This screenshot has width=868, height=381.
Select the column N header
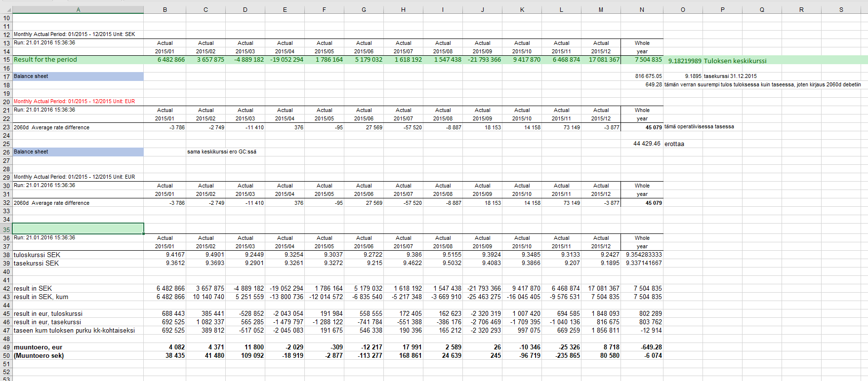(642, 10)
